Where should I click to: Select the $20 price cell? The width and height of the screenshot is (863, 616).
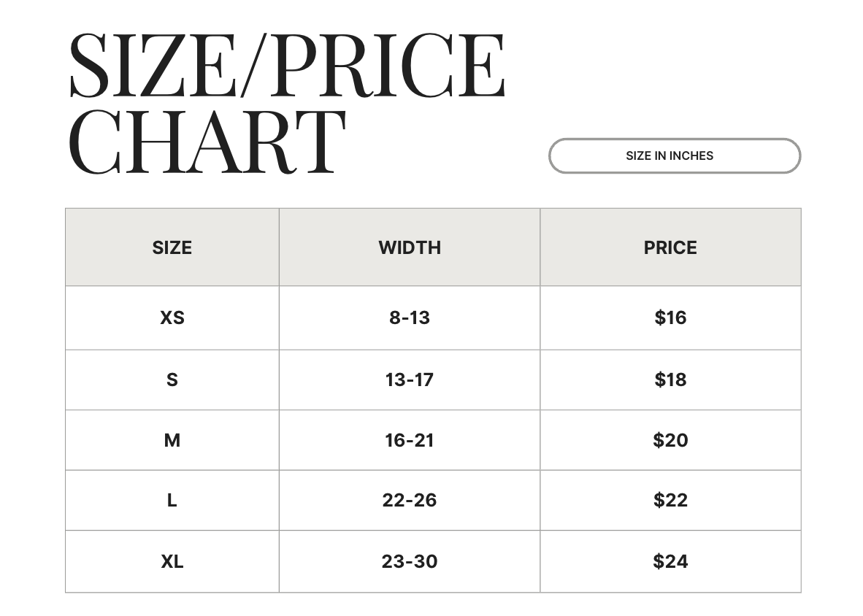pyautogui.click(x=670, y=440)
